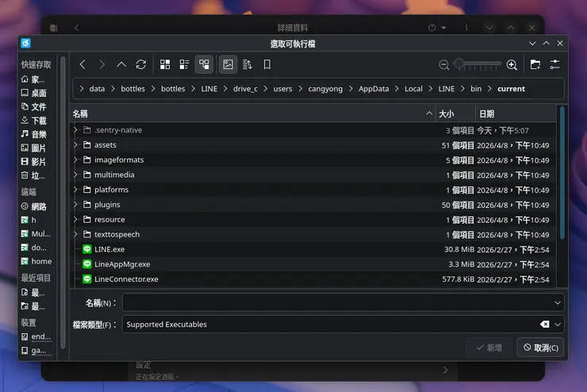This screenshot has width=587, height=392.
Task: Clear the Supported Executables filter text
Action: 545,325
